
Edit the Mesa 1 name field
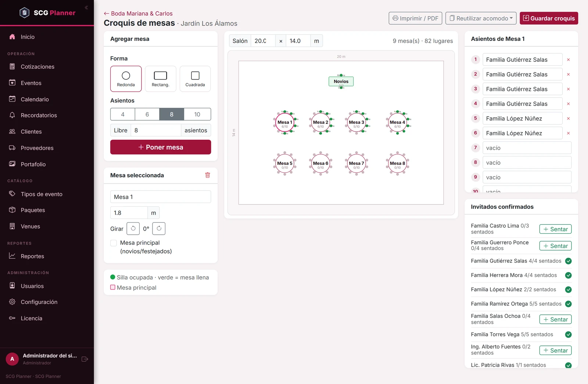(161, 197)
